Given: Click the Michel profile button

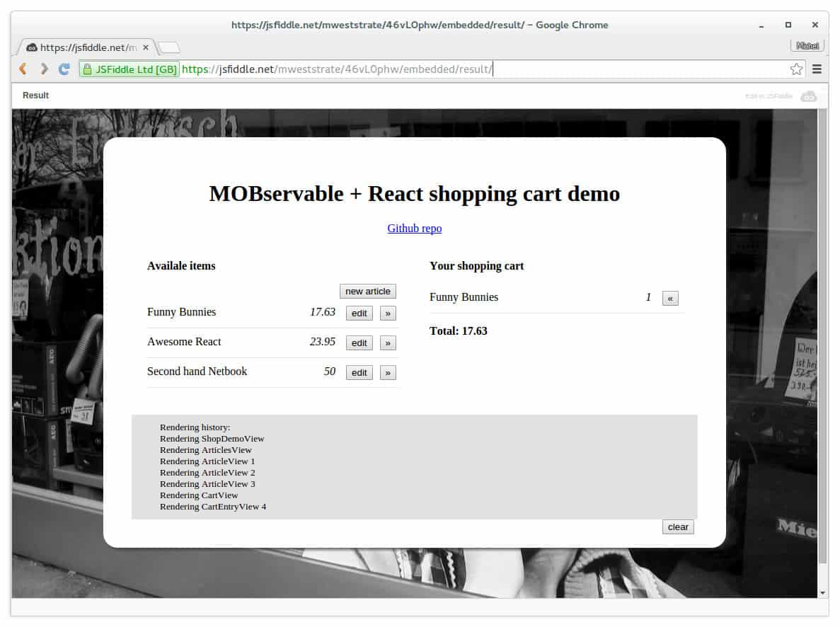Looking at the screenshot, I should coord(807,45).
